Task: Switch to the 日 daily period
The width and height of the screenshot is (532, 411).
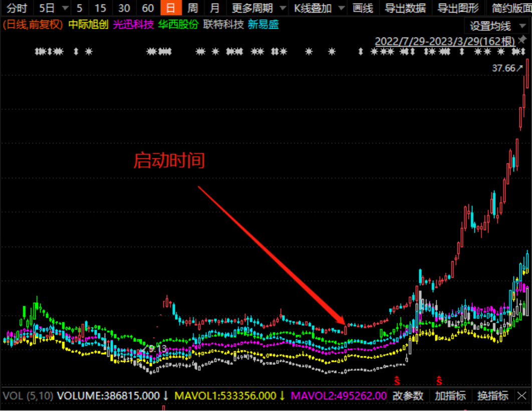Action: point(171,8)
